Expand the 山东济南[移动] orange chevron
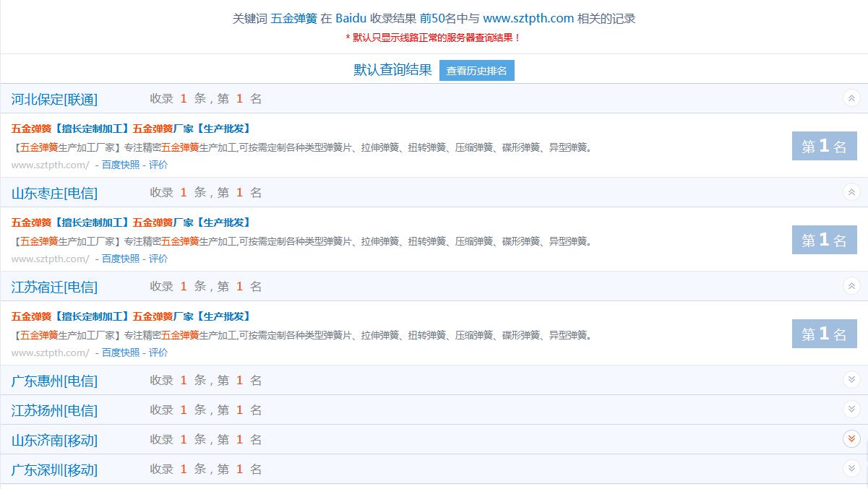Image resolution: width=868 pixels, height=489 pixels. tap(851, 439)
